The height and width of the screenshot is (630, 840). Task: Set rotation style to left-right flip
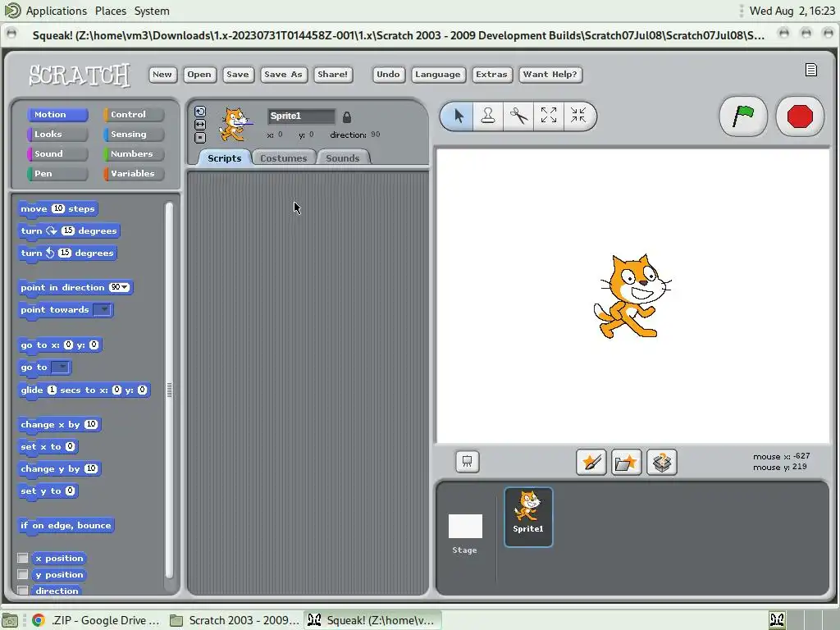(200, 125)
